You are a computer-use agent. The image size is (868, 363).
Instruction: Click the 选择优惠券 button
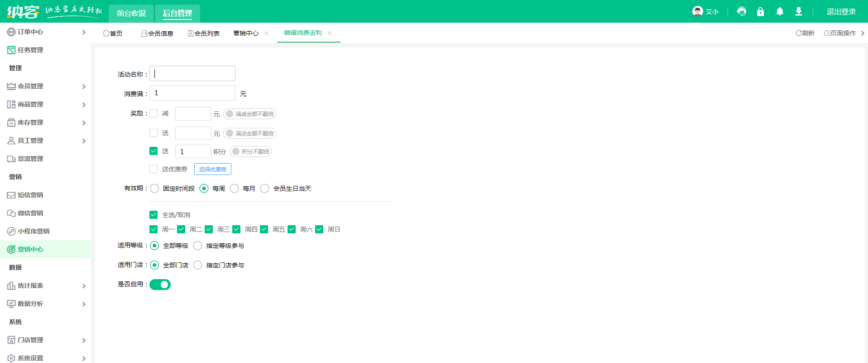[213, 169]
